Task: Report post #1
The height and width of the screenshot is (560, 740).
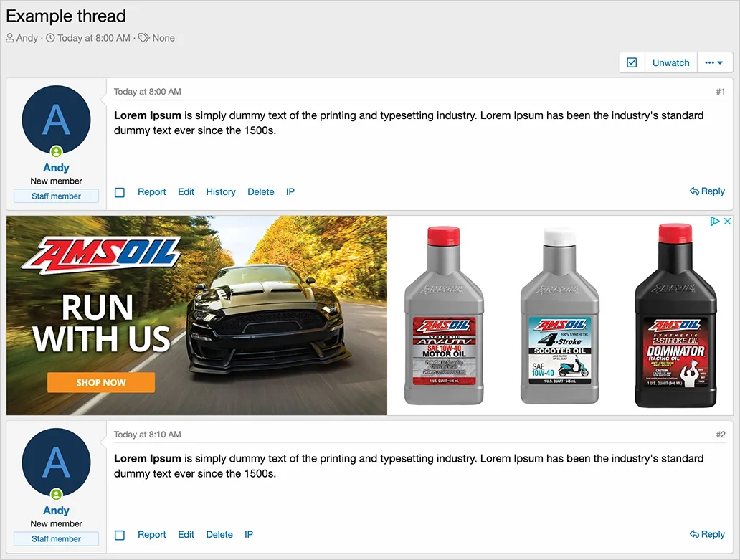Action: (151, 192)
